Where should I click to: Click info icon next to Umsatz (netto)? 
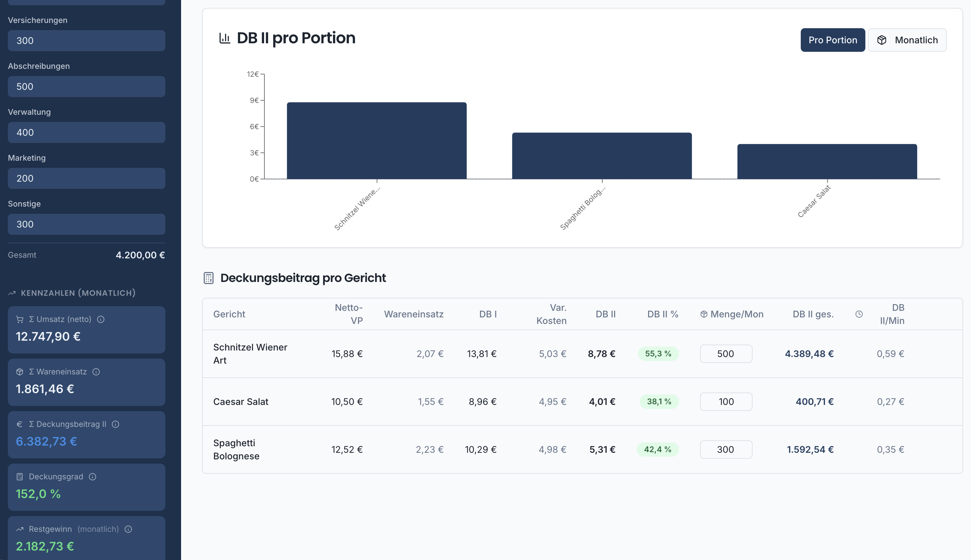[x=101, y=319]
